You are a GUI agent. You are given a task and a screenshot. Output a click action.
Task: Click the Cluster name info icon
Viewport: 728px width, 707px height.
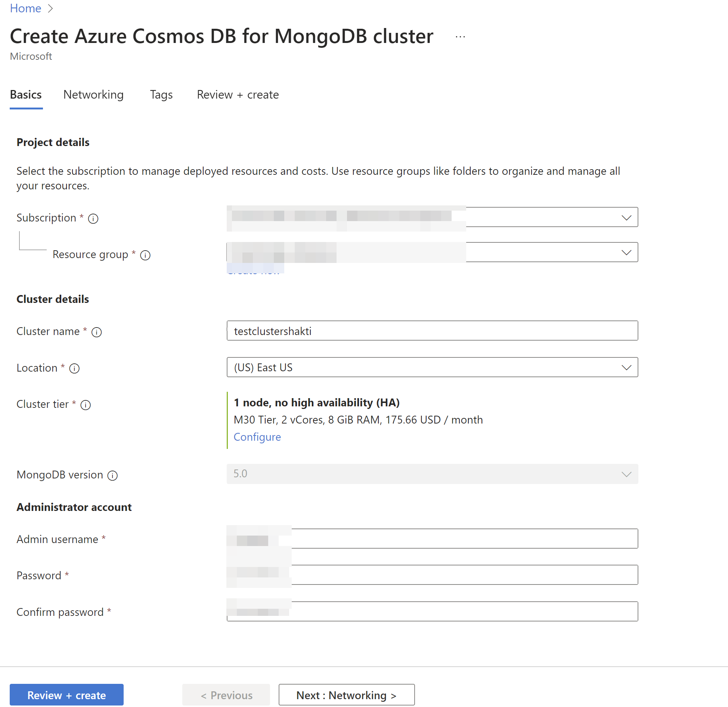coord(97,332)
